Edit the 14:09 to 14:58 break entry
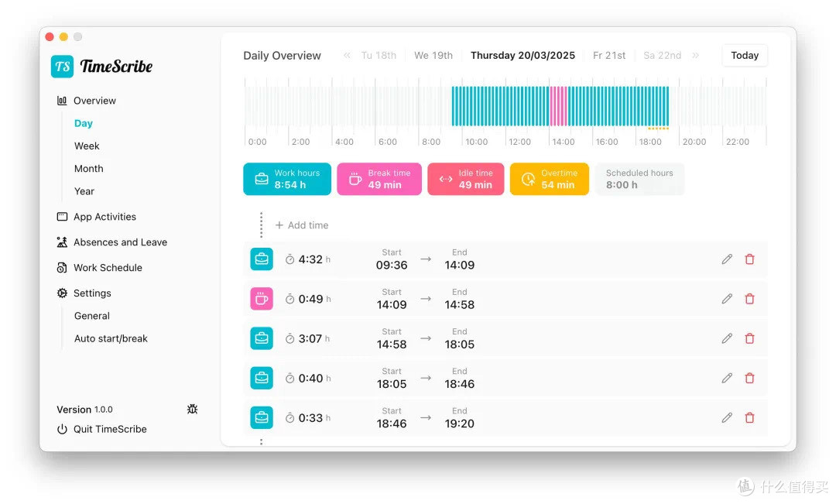This screenshot has height=504, width=836. tap(727, 299)
